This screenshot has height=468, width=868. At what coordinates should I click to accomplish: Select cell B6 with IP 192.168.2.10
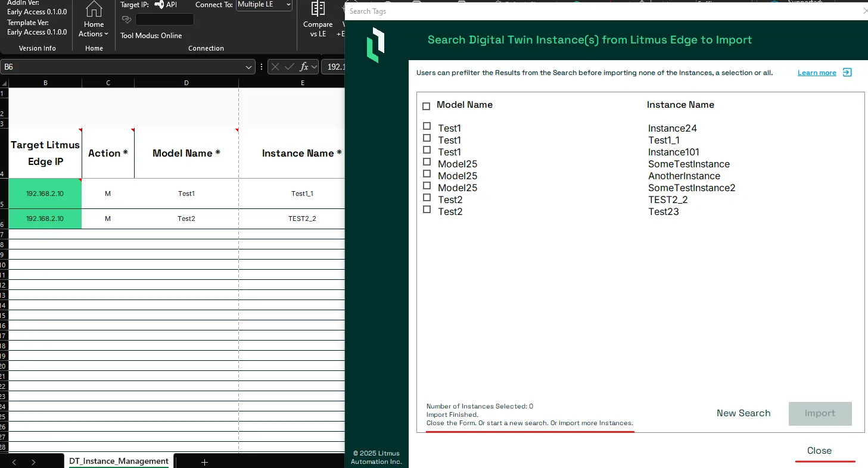pos(45,219)
